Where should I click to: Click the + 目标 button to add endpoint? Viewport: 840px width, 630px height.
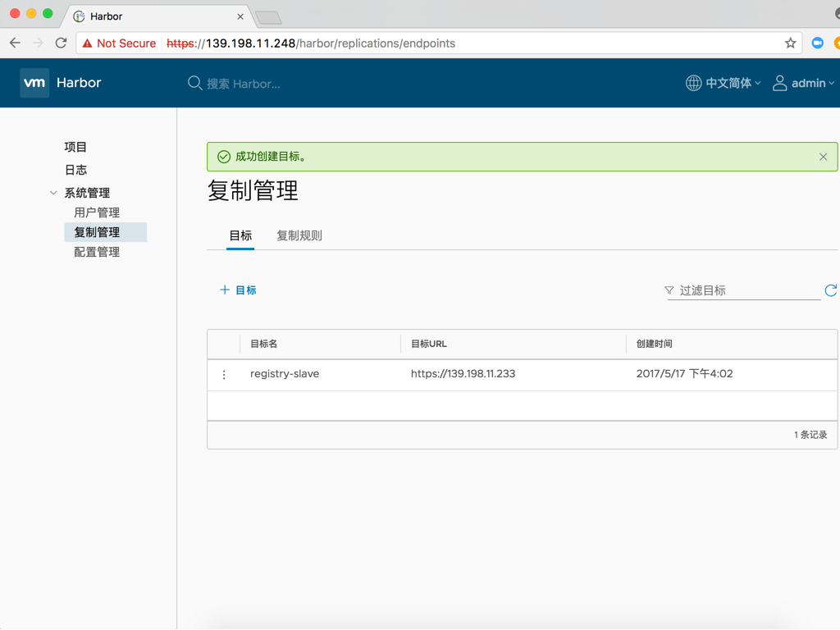pyautogui.click(x=237, y=290)
